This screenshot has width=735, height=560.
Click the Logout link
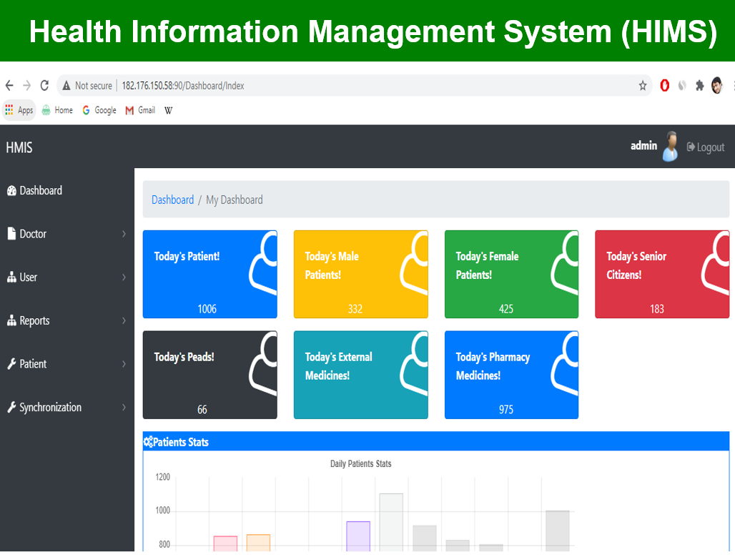706,147
